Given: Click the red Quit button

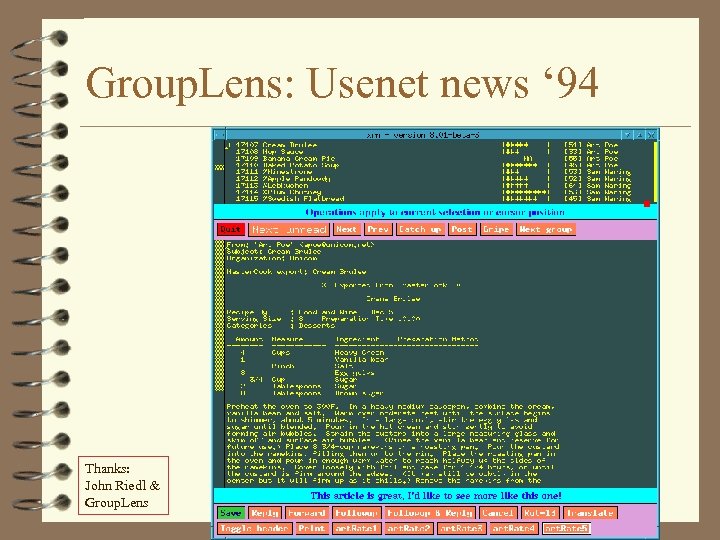Looking at the screenshot, I should 231,229.
